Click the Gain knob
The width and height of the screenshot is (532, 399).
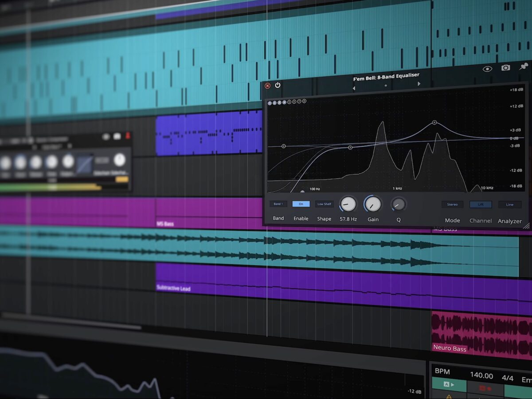click(373, 204)
